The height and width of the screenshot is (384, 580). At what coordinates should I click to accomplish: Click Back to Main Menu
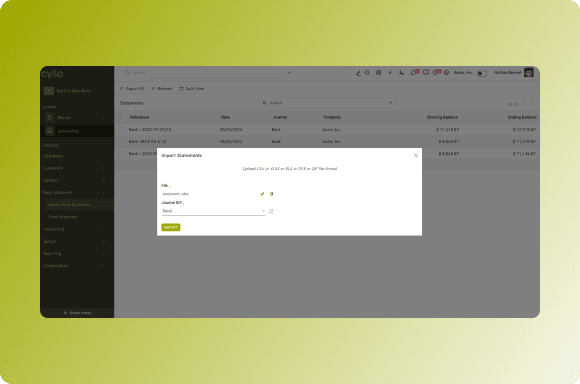click(74, 91)
